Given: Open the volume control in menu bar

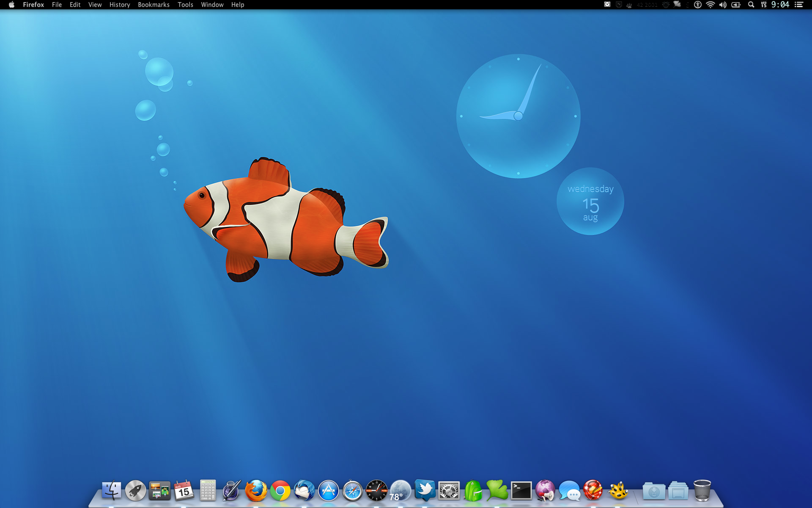Looking at the screenshot, I should (723, 5).
